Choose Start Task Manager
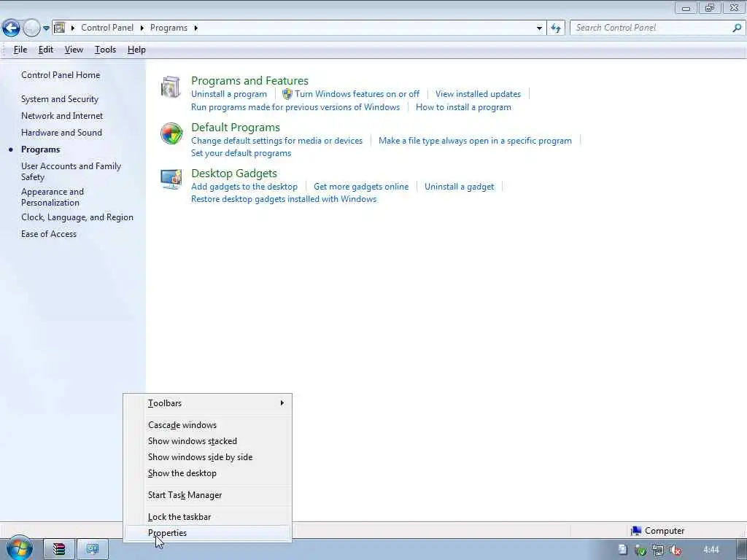747x560 pixels. pos(208,495)
